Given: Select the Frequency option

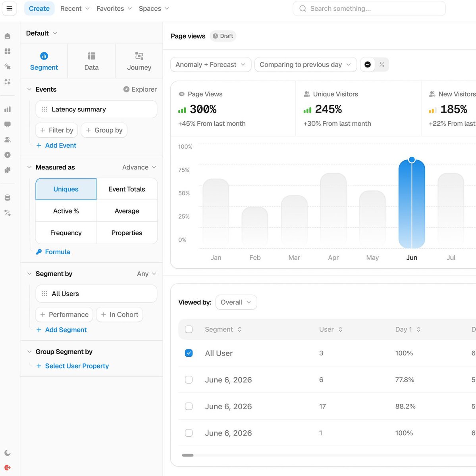Looking at the screenshot, I should (66, 233).
